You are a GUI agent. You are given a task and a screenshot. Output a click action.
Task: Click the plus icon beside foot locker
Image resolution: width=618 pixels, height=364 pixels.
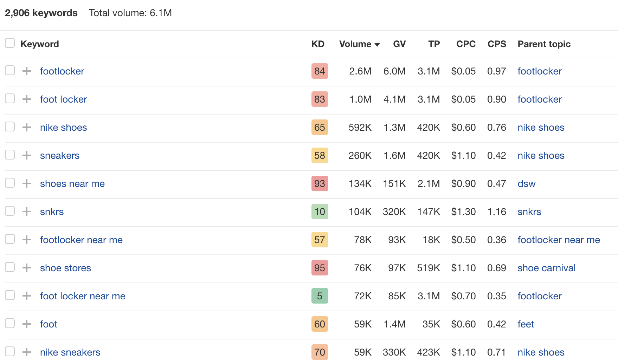click(x=26, y=99)
